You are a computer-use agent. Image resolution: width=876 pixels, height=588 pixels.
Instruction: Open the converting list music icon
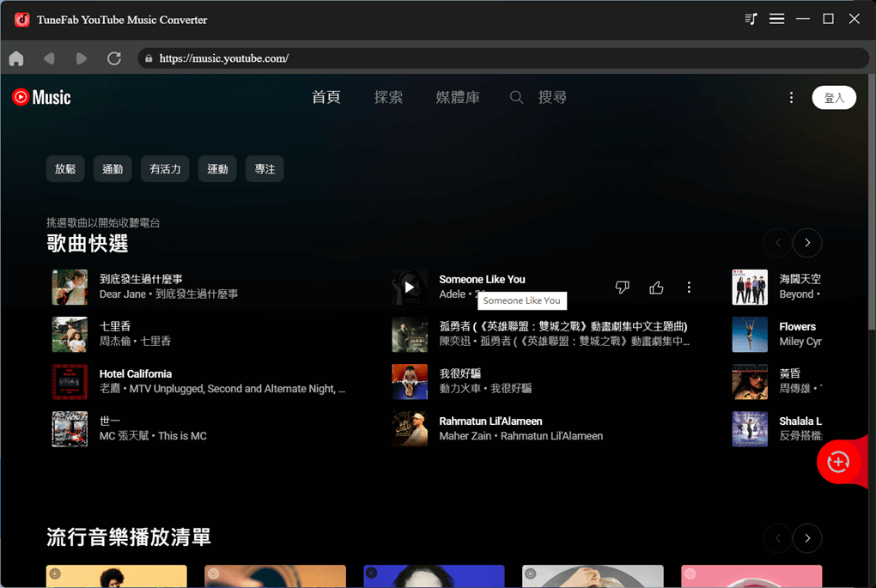[x=751, y=19]
